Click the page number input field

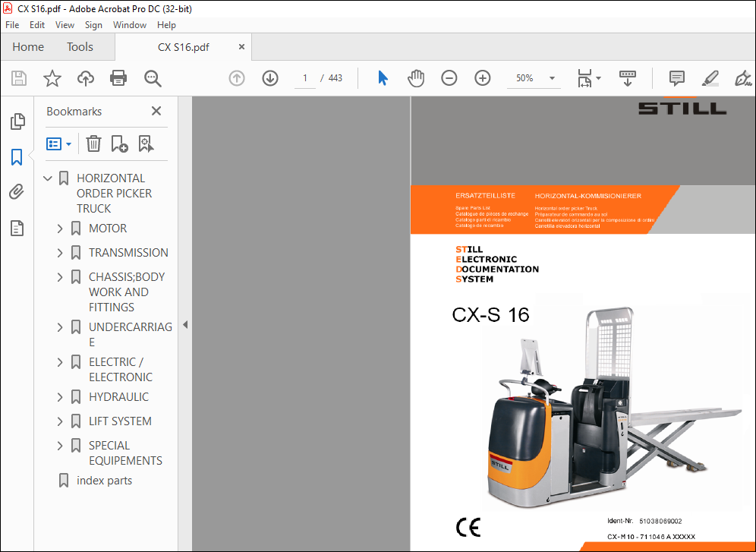304,78
